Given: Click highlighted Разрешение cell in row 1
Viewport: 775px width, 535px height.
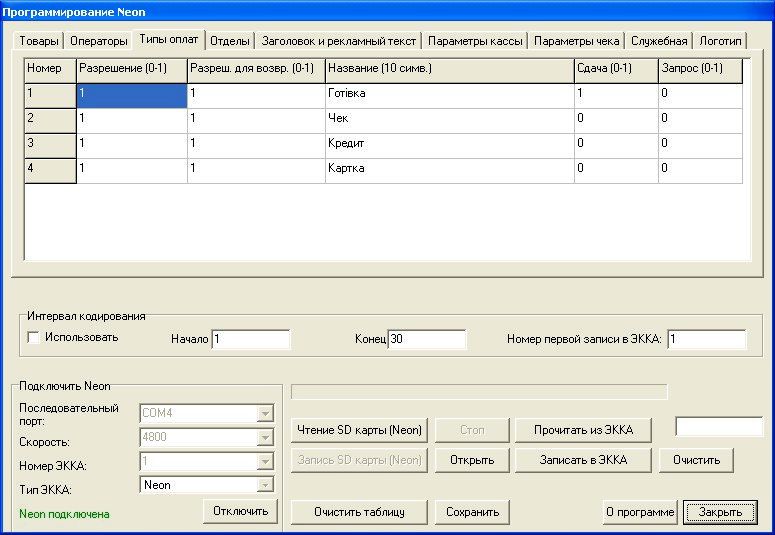Looking at the screenshot, I should pos(132,96).
